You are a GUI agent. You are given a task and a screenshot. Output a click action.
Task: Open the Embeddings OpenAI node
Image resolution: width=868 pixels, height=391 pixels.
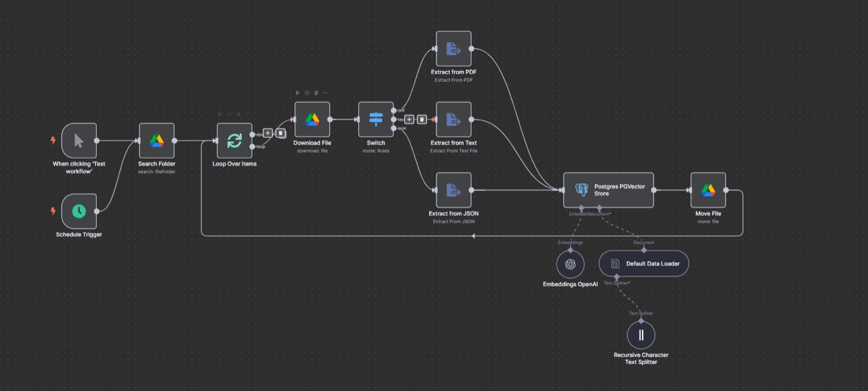click(x=570, y=264)
